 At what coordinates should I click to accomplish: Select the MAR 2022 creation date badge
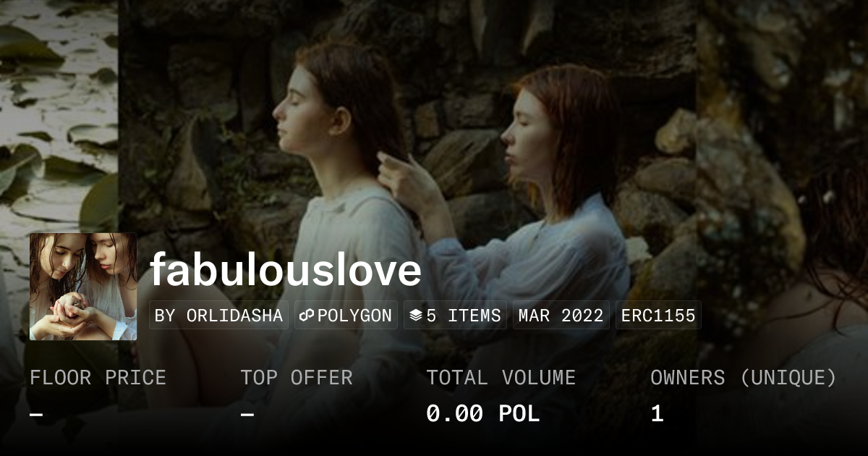tap(561, 316)
